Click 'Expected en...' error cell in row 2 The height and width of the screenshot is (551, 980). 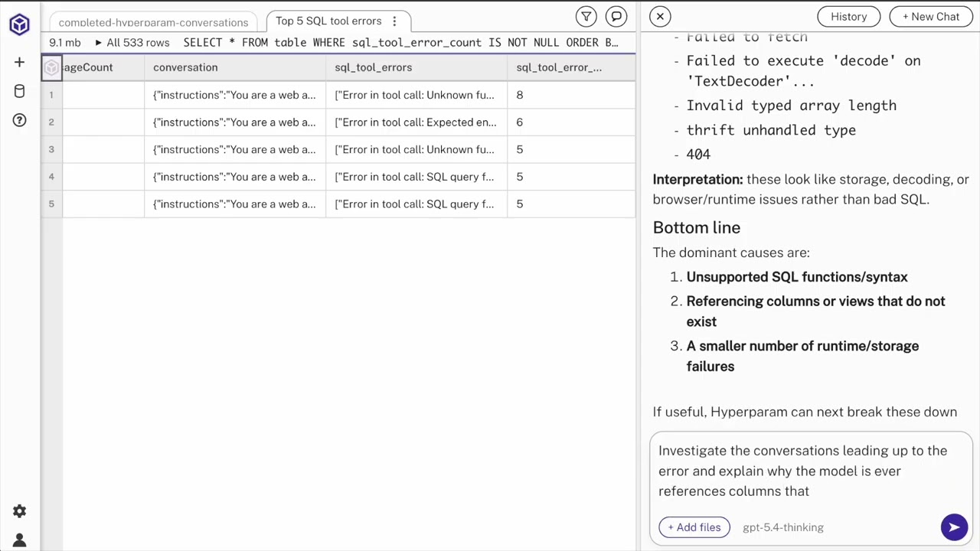(416, 122)
